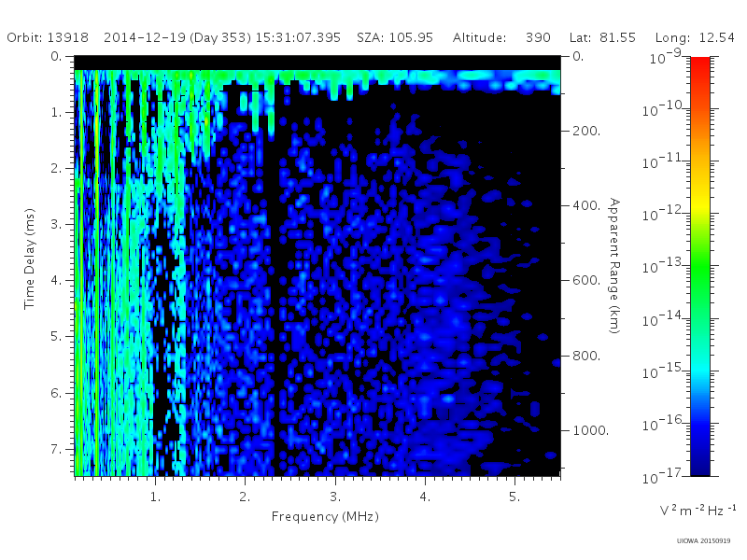Click the V² m⁻² Hz⁻¹ units label
The height and width of the screenshot is (560, 747).
[x=698, y=510]
